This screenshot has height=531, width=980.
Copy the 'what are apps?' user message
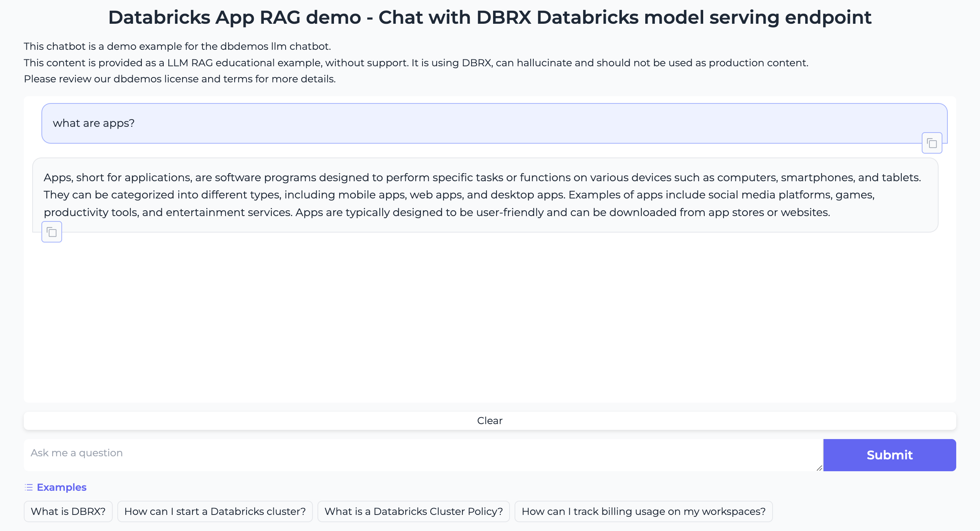932,143
